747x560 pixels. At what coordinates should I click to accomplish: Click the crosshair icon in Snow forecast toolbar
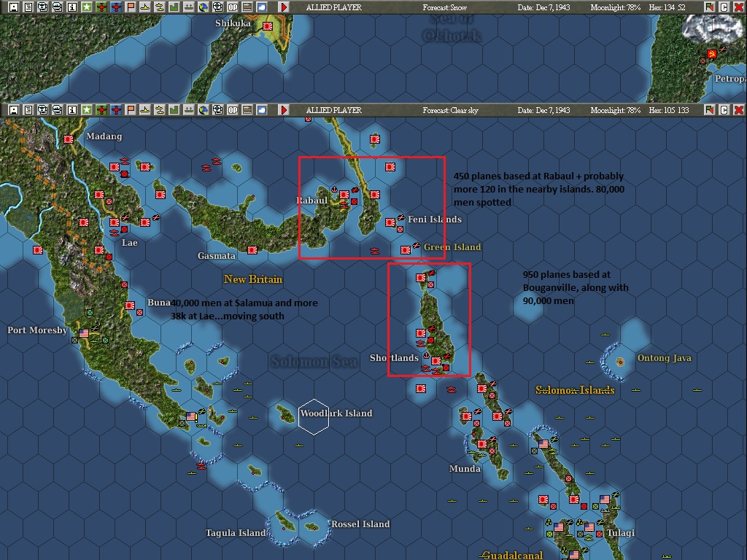pyautogui.click(x=217, y=7)
